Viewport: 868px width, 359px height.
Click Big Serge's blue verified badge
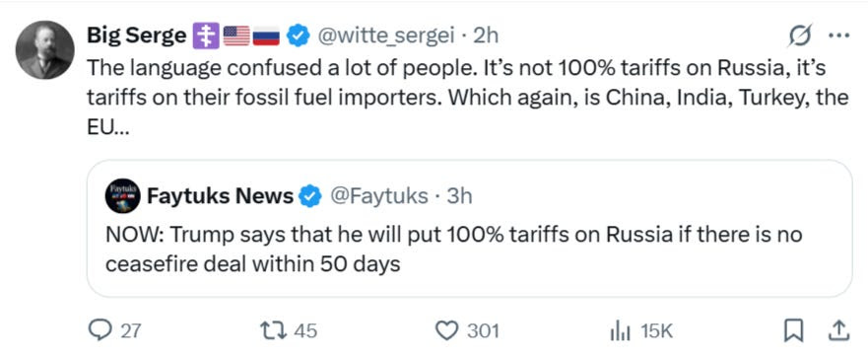pos(300,36)
